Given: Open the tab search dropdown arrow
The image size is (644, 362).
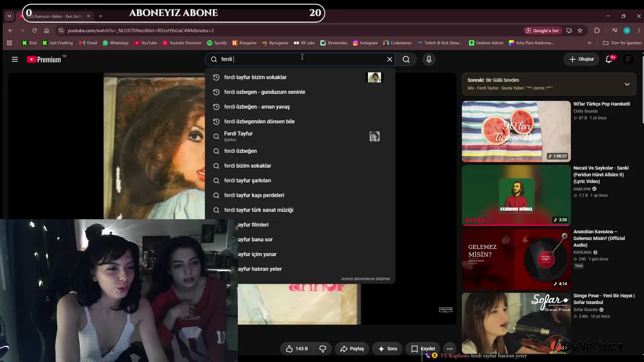Looking at the screenshot, I should coord(9,16).
